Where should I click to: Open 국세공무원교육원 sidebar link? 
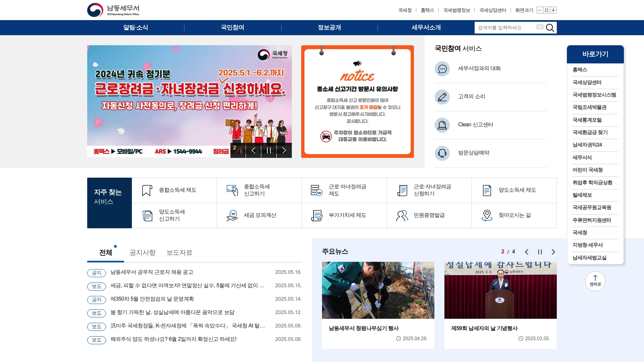(x=592, y=207)
